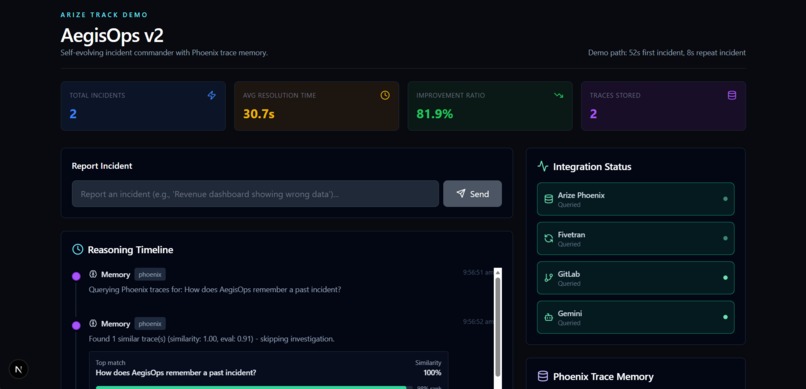Click the Self-evolving incident commander subtitle
The image size is (806, 389).
click(164, 52)
